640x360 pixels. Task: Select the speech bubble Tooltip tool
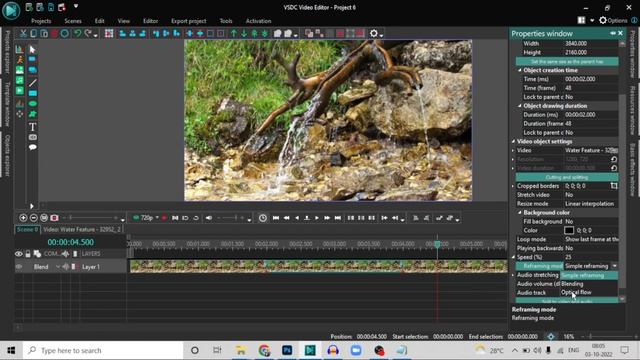pos(32,147)
